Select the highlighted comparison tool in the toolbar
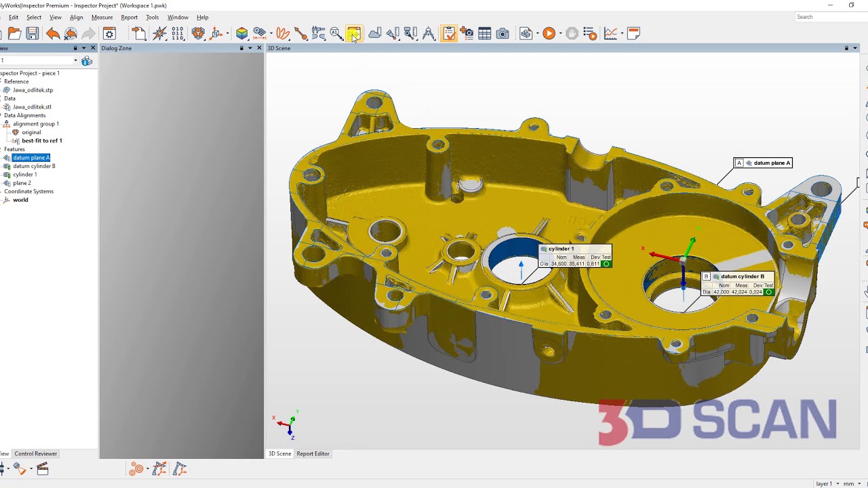The image size is (868, 488). (354, 33)
